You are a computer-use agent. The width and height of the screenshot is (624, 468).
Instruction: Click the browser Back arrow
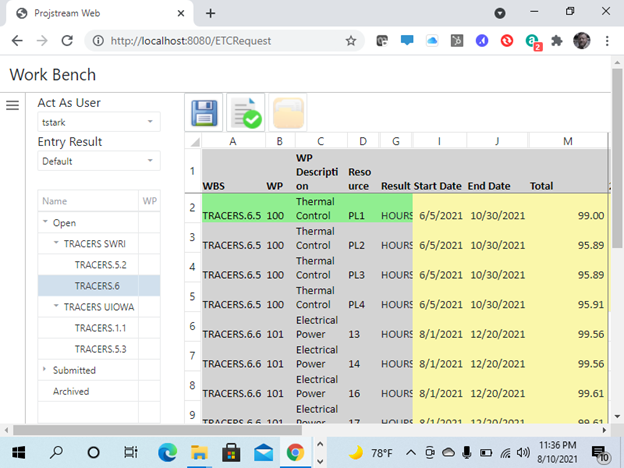pyautogui.click(x=17, y=41)
